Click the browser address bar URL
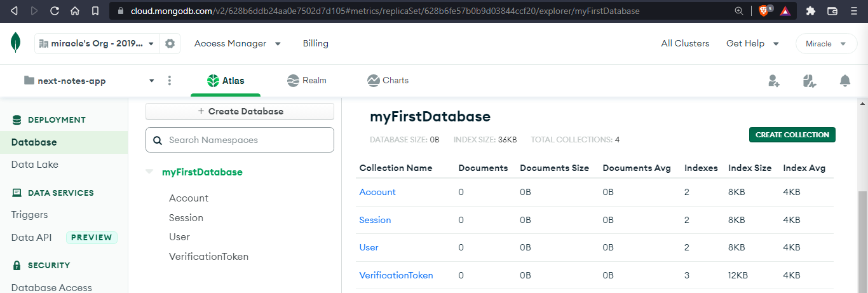This screenshot has height=293, width=868. click(385, 11)
